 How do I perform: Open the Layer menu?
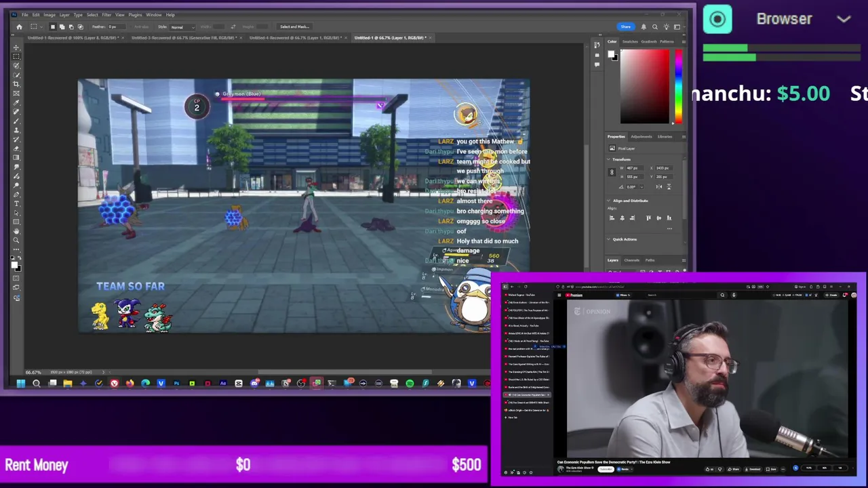[x=64, y=14]
